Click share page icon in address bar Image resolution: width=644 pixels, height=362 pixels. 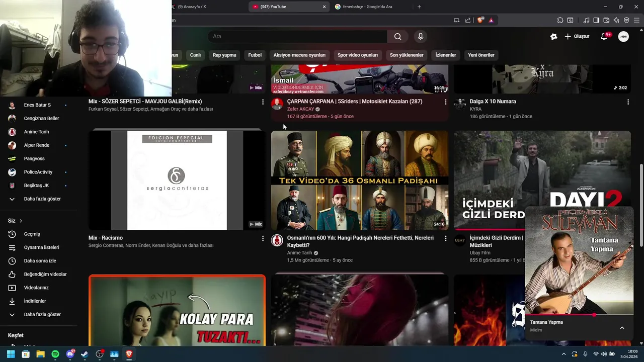tap(468, 20)
